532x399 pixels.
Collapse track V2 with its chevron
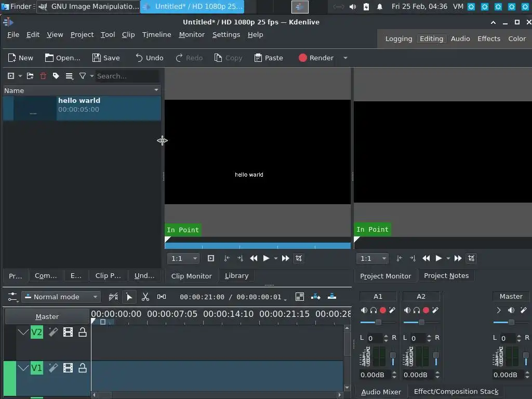(x=23, y=332)
